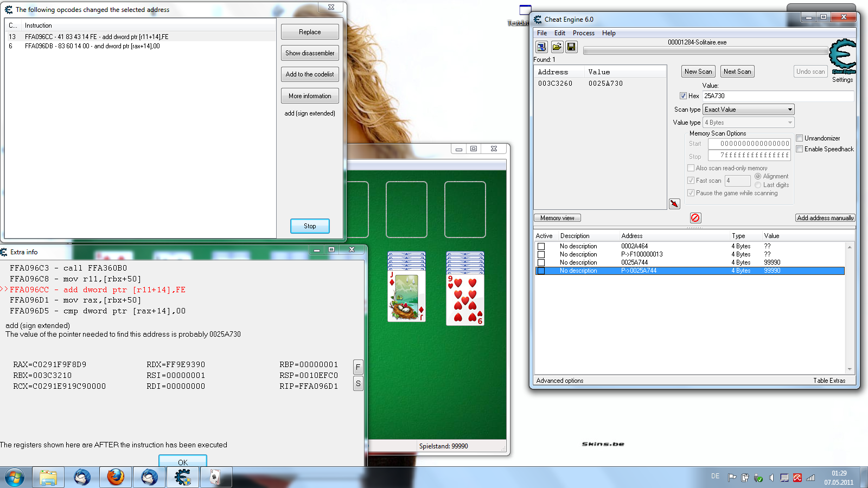Open the Edit menu
This screenshot has width=868, height=488.
pyautogui.click(x=560, y=33)
